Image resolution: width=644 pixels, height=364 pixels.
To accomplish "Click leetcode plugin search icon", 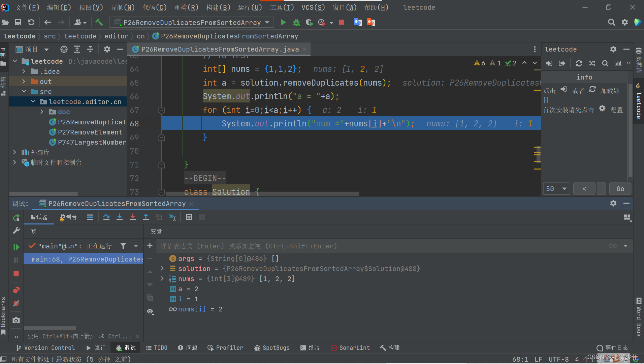I will [x=605, y=63].
